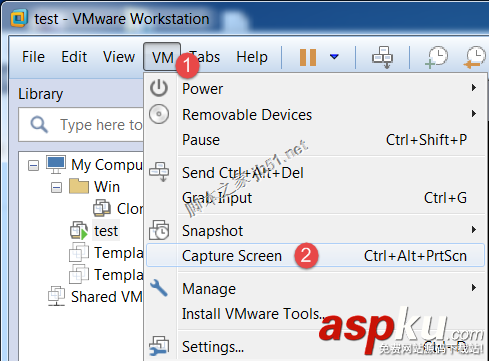Click the magnifier search icon
The image size is (489, 361).
click(39, 125)
